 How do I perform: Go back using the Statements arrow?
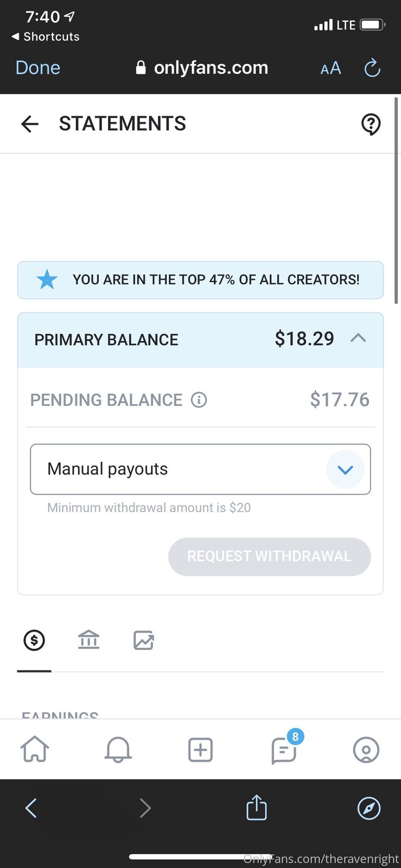(30, 124)
